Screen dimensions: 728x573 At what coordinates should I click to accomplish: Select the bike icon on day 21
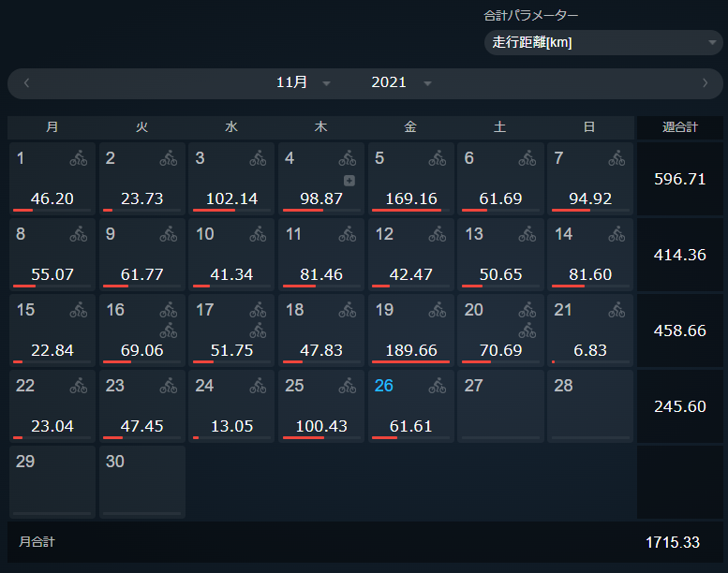pos(617,310)
